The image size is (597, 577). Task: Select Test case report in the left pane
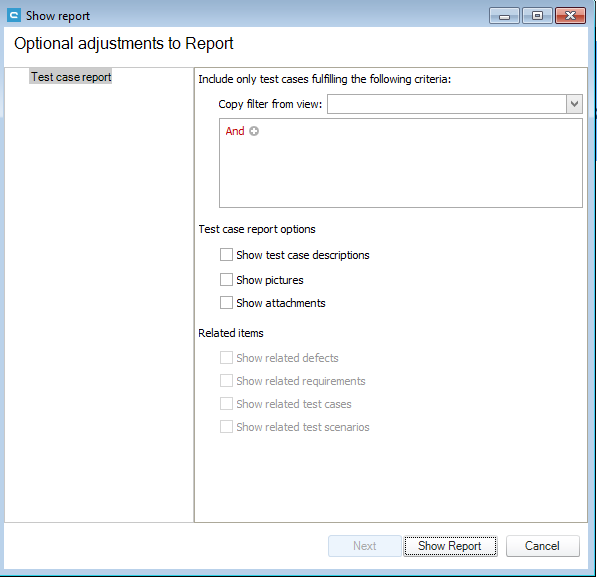(71, 77)
